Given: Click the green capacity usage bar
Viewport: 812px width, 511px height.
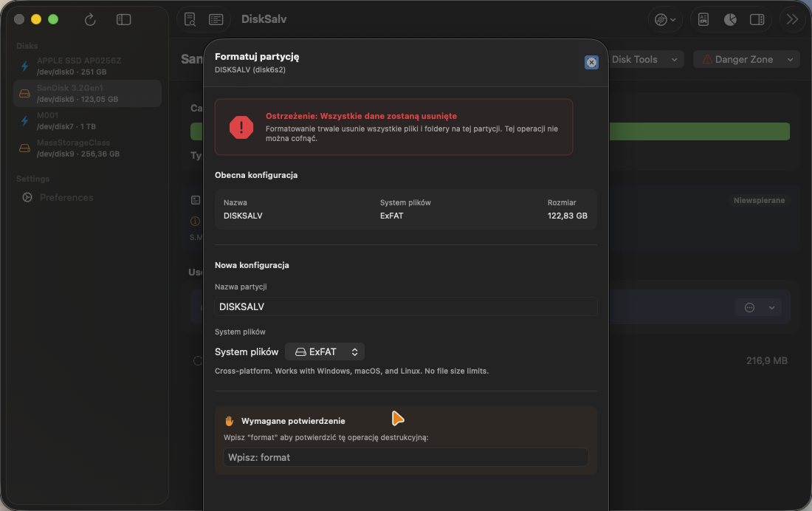Looking at the screenshot, I should pos(699,131).
